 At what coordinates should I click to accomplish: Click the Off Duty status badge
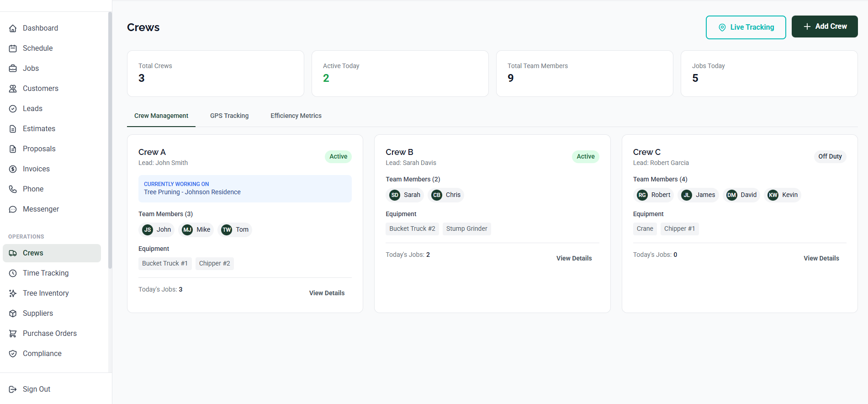coord(830,156)
